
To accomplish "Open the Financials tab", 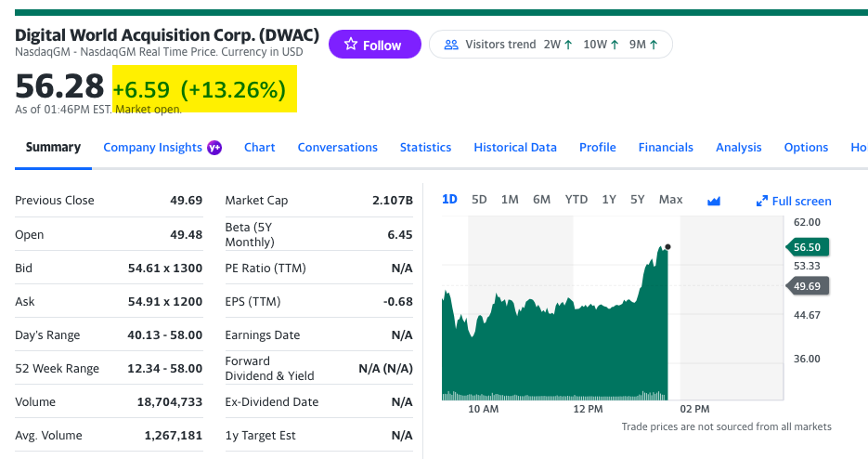I will tap(666, 148).
